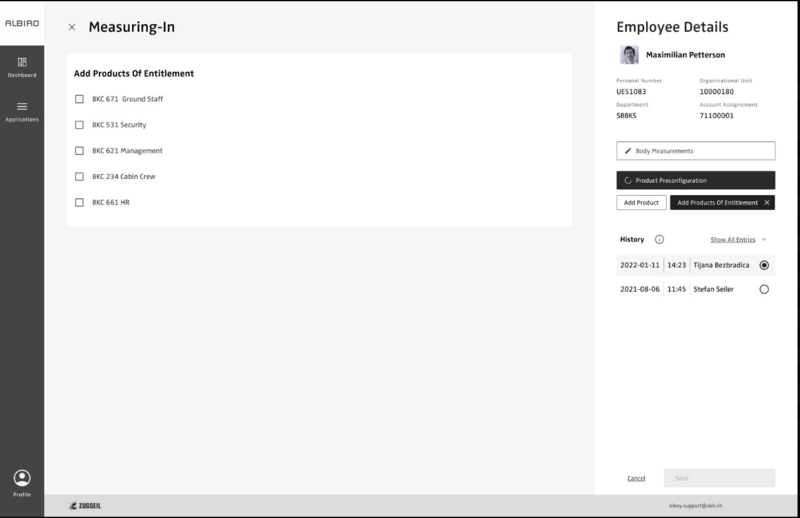Open the Dashboard icon in sidebar
This screenshot has height=518, width=800.
22,63
